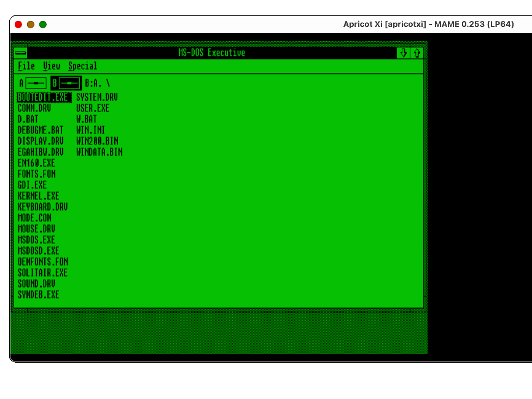Select MODE.COM in the file list
The width and height of the screenshot is (532, 399).
click(34, 218)
